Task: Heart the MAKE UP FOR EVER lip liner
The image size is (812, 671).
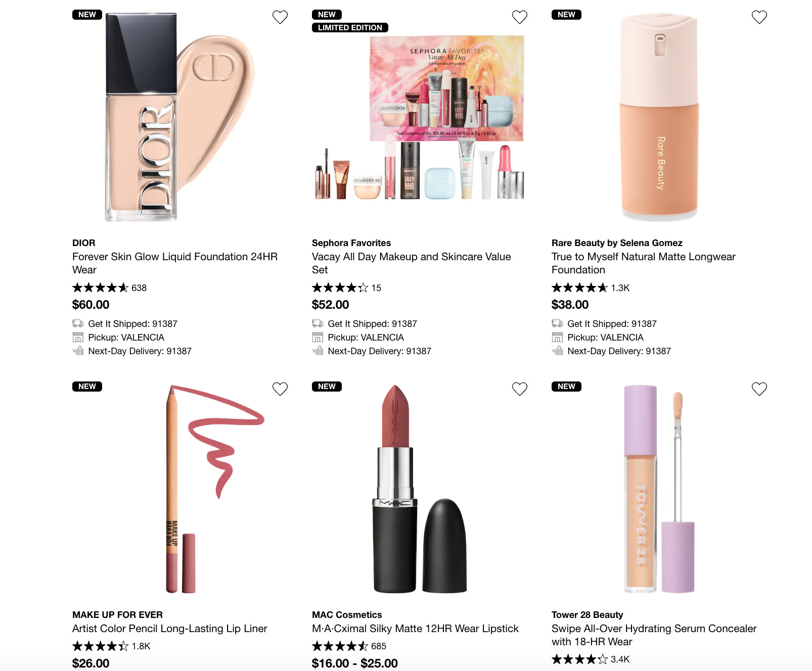Action: (280, 389)
